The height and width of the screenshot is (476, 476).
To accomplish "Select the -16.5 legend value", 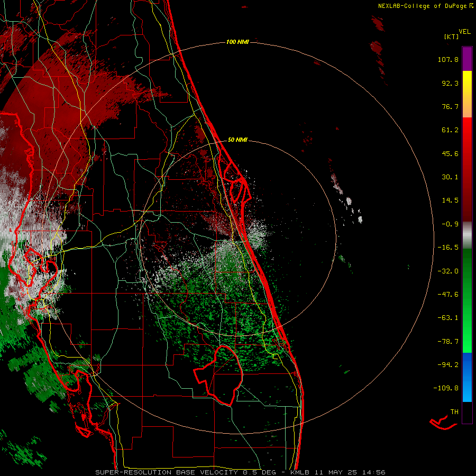I will [x=448, y=248].
